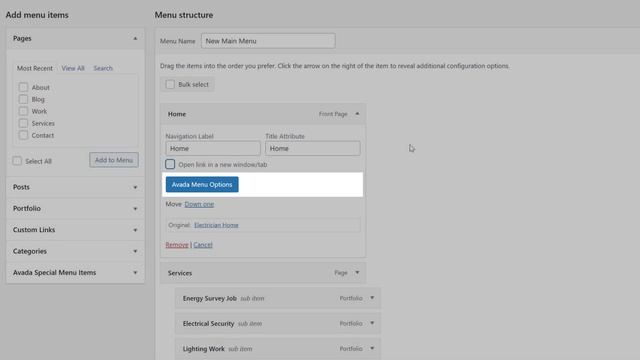This screenshot has height=360, width=640.
Task: Expand the Posts panel
Action: 135,187
